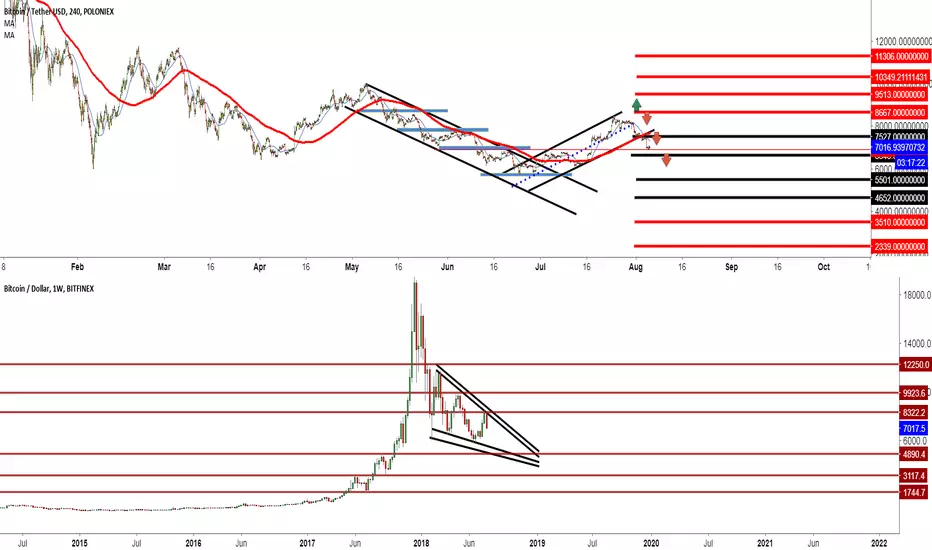The width and height of the screenshot is (932, 550).
Task: Click the 4890.4 level label
Action: click(x=914, y=455)
